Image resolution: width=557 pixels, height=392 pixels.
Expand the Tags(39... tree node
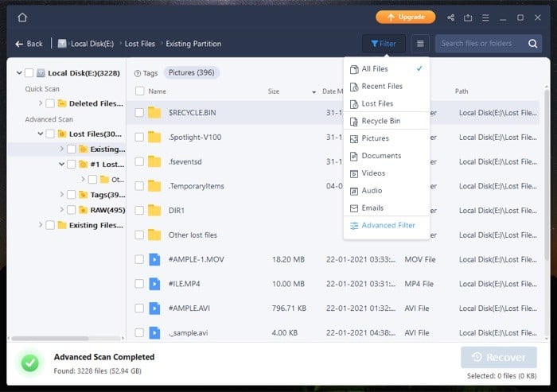[62, 195]
